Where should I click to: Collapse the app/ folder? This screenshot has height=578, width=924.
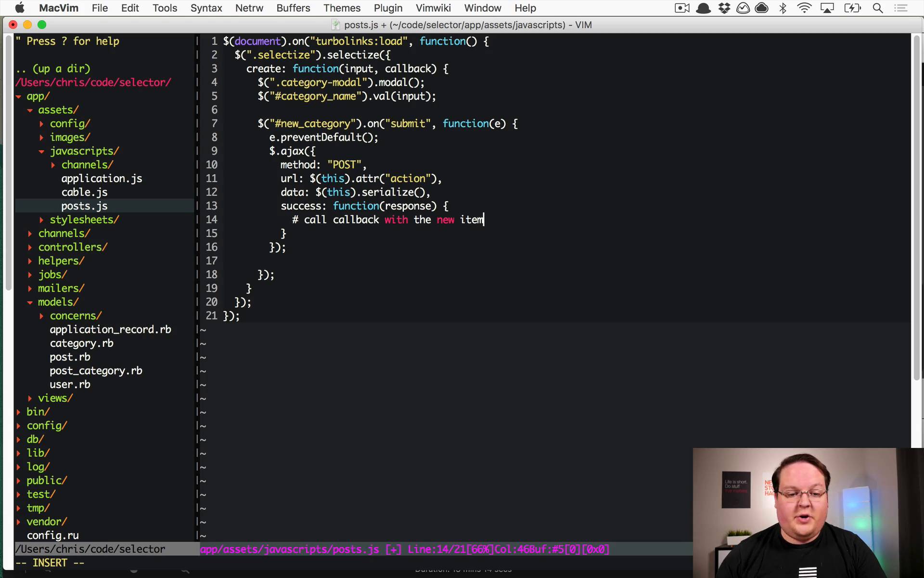pos(18,96)
